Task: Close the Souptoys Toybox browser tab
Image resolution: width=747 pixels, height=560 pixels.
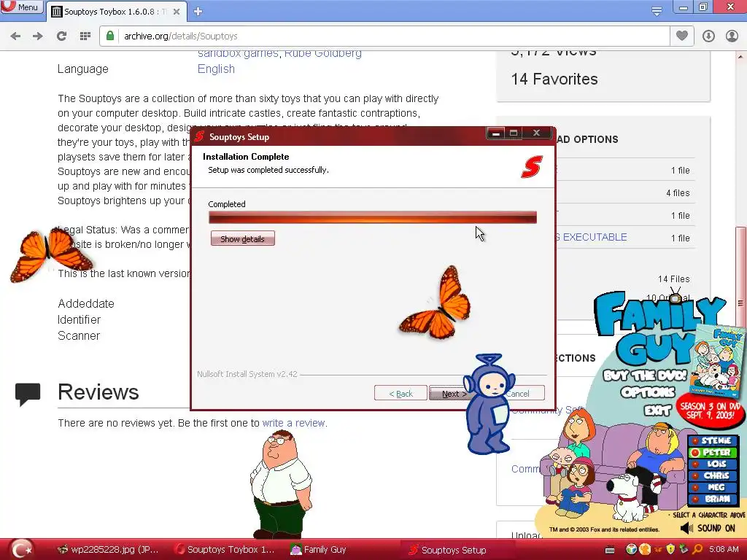Action: pyautogui.click(x=177, y=12)
